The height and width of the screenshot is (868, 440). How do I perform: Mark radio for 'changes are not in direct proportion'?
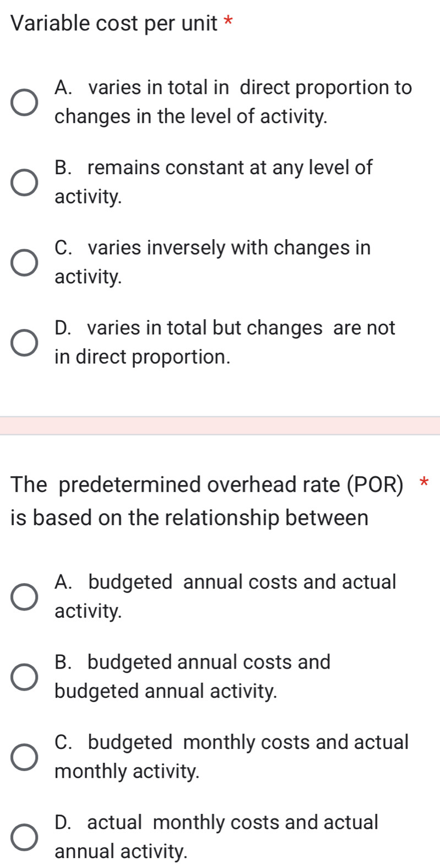click(x=25, y=343)
